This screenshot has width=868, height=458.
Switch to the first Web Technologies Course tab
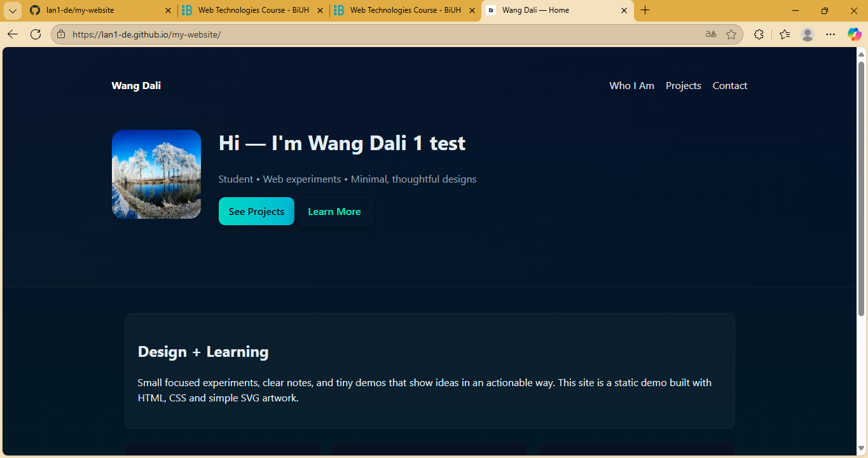coord(253,10)
